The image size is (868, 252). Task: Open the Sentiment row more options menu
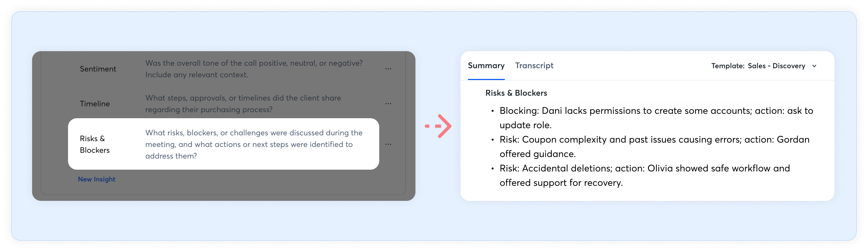tap(388, 69)
